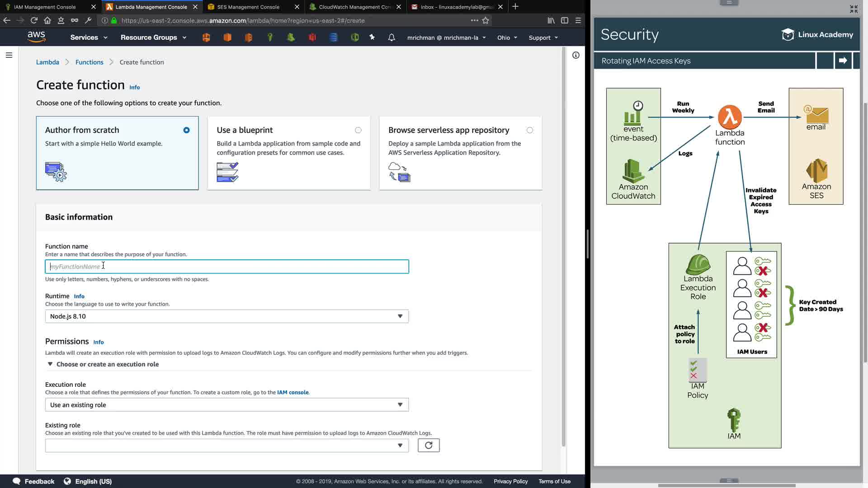Open the notifications bell icon
This screenshot has width=868, height=488.
click(392, 38)
